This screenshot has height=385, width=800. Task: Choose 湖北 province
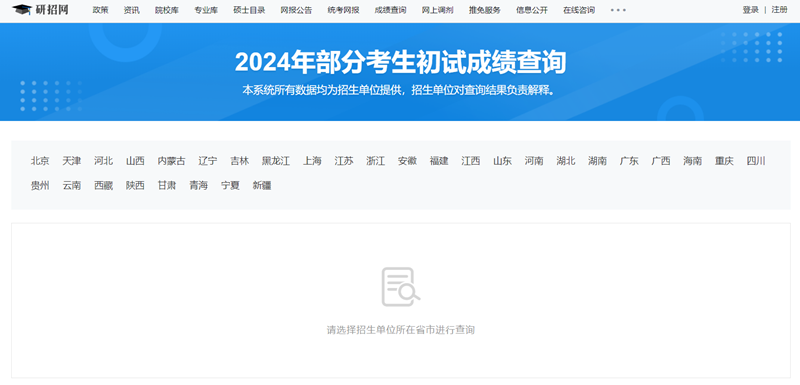click(x=566, y=161)
